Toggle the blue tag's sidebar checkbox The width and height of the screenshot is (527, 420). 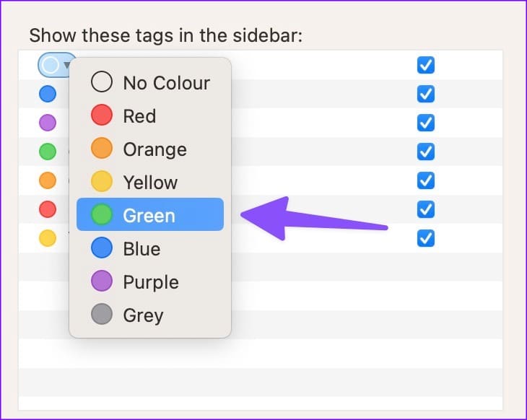(x=426, y=94)
